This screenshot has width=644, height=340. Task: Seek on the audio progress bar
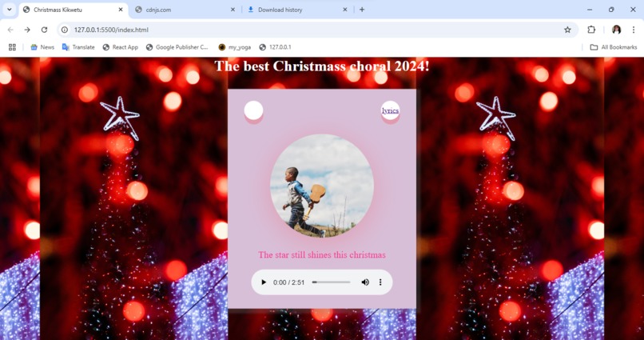331,282
